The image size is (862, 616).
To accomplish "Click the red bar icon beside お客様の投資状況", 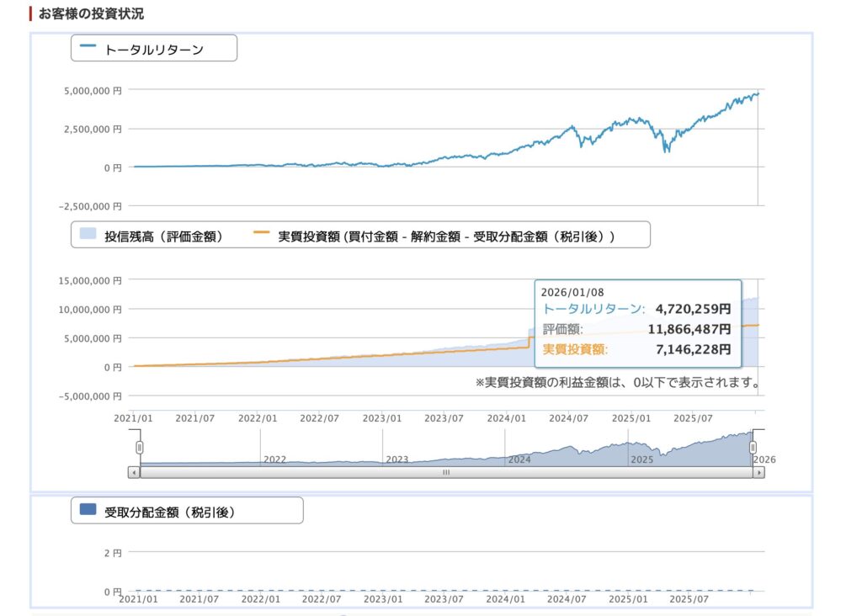I will (x=29, y=13).
